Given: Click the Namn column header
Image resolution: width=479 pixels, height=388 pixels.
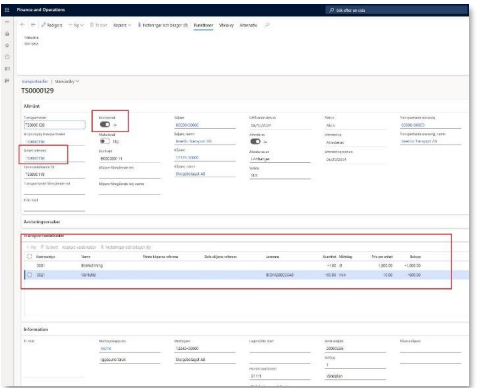Looking at the screenshot, I should pyautogui.click(x=86, y=257).
